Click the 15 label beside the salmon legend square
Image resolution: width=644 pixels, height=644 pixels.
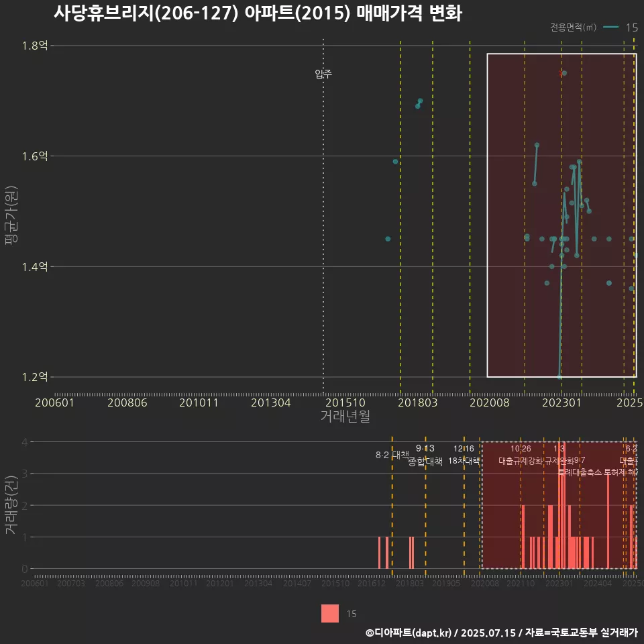click(x=352, y=614)
